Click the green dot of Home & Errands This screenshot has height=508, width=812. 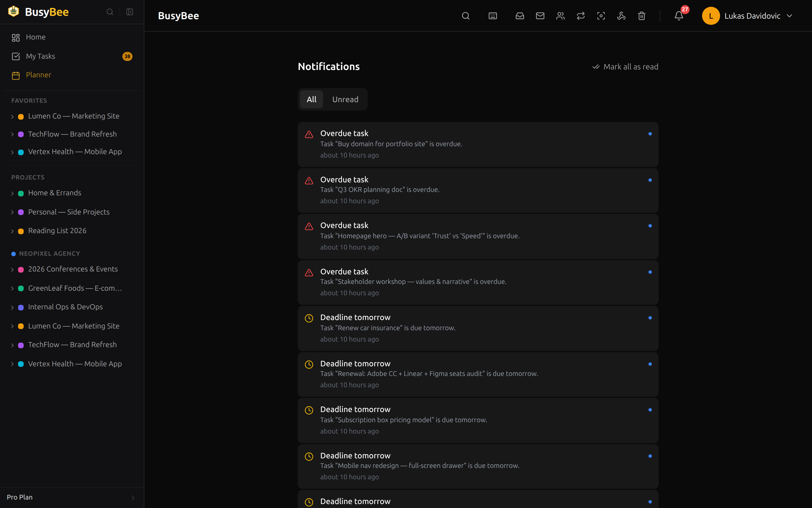pos(21,194)
